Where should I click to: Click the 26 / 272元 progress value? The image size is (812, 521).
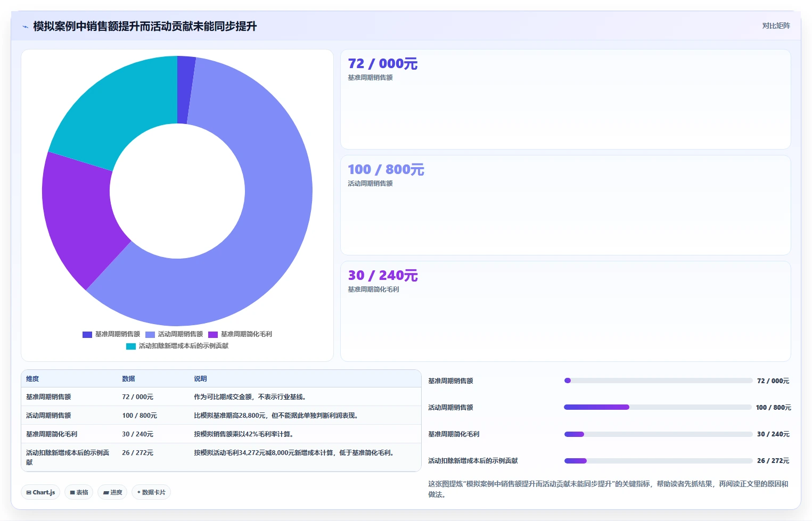[x=773, y=461]
